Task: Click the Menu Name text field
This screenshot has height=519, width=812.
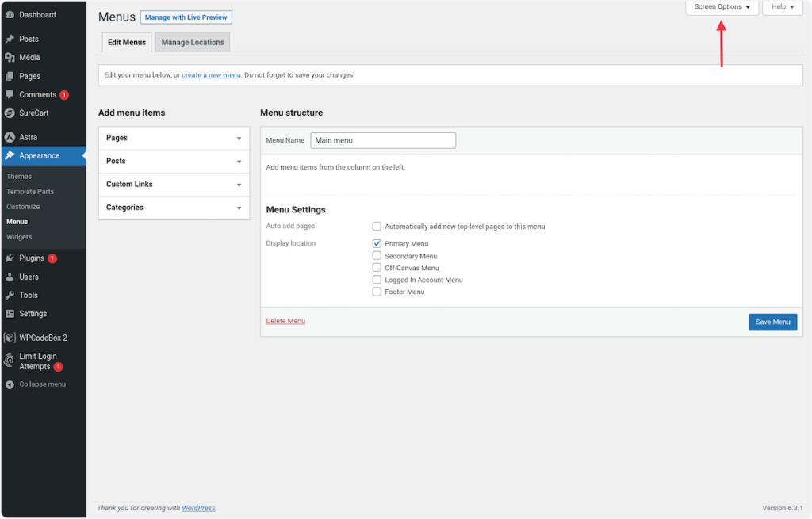Action: (383, 140)
